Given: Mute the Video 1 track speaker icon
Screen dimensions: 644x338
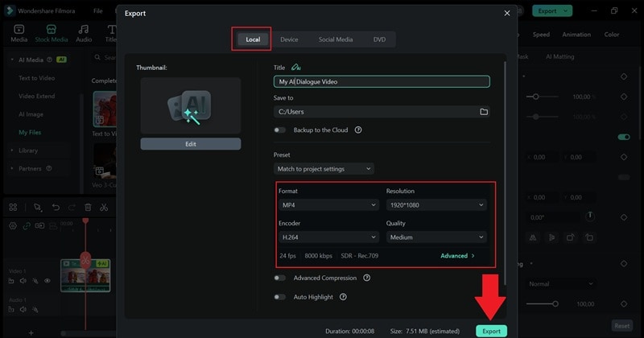Looking at the screenshot, I should (23, 281).
